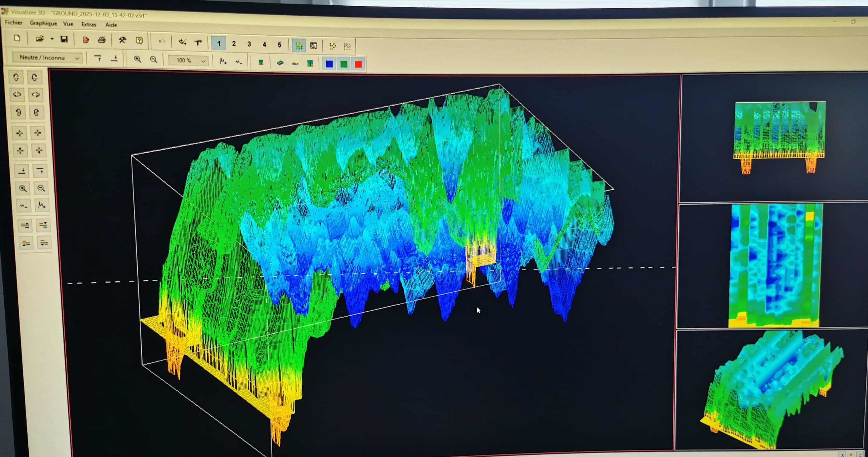Viewport: 868px width, 457px height.
Task: Open settings with the hammer tools icon
Action: (x=122, y=40)
